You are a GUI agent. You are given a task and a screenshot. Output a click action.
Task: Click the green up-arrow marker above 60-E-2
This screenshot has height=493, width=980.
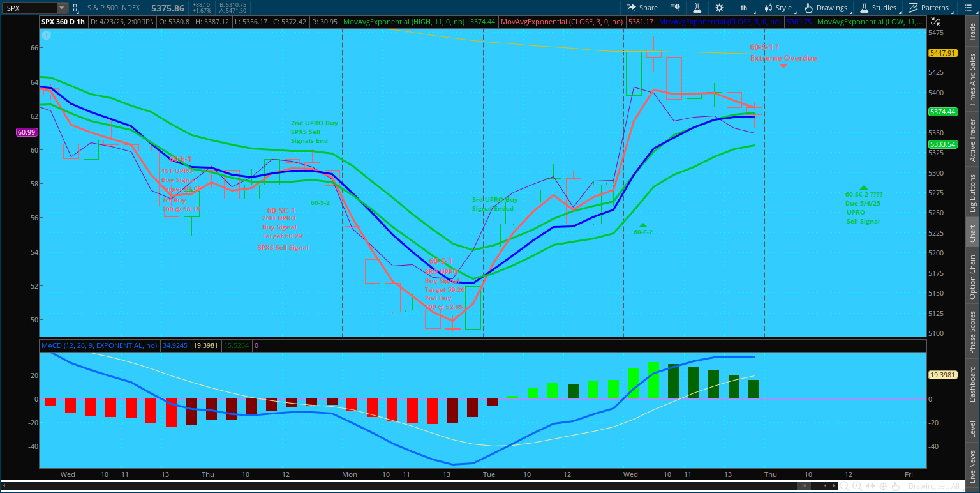642,225
